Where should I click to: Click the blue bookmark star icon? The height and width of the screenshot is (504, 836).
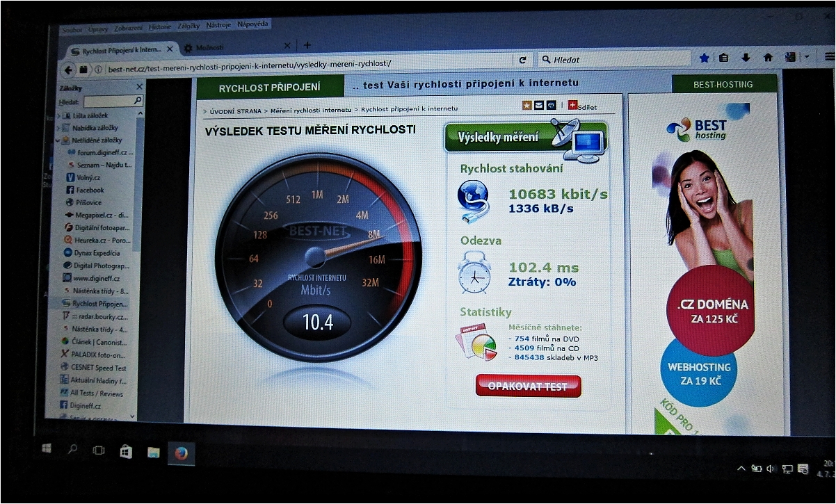click(x=704, y=58)
